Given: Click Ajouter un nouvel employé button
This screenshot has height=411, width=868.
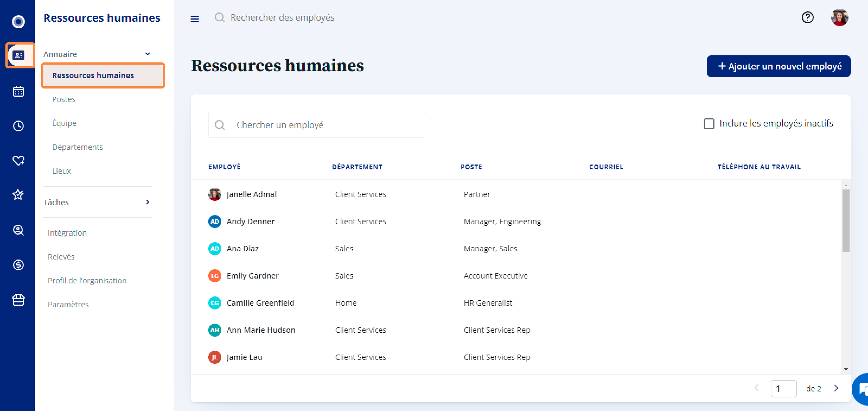Looking at the screenshot, I should [778, 66].
